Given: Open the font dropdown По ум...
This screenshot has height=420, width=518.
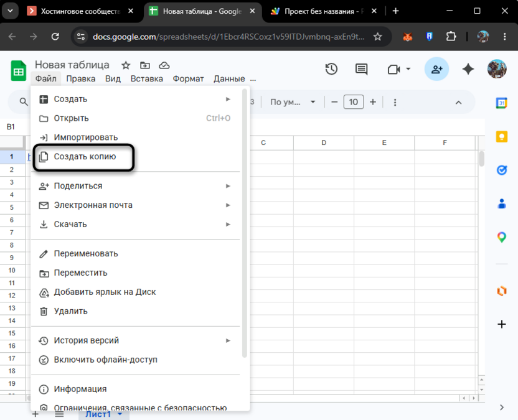Looking at the screenshot, I should pyautogui.click(x=293, y=102).
